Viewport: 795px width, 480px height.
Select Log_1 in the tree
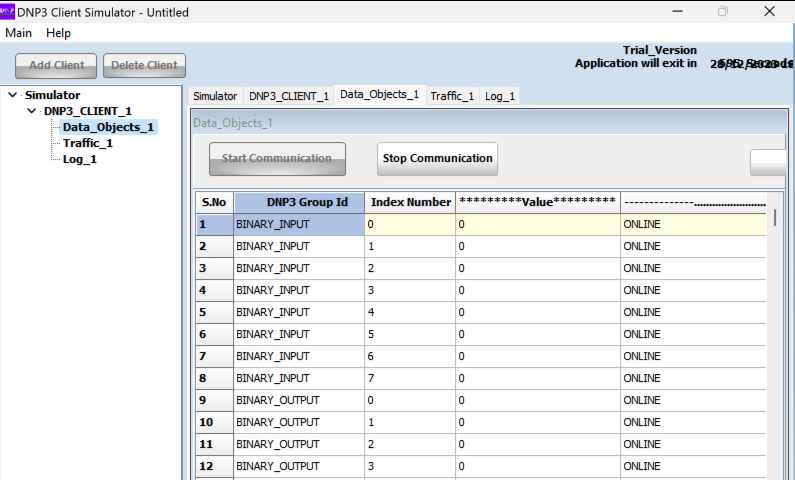coord(80,159)
